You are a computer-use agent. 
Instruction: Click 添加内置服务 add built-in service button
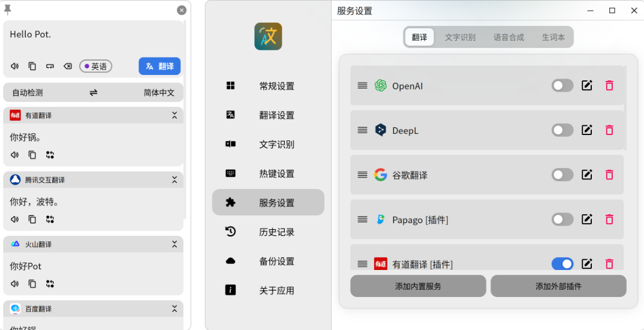(418, 286)
